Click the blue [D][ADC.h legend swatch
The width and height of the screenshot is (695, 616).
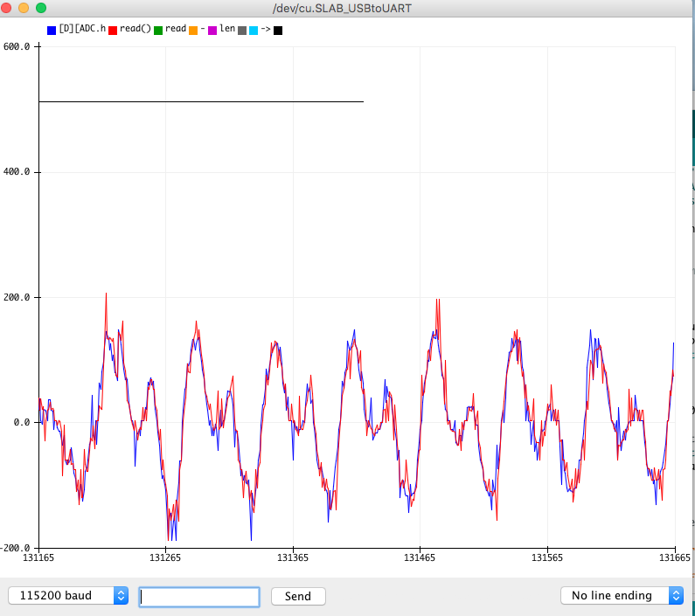click(52, 30)
